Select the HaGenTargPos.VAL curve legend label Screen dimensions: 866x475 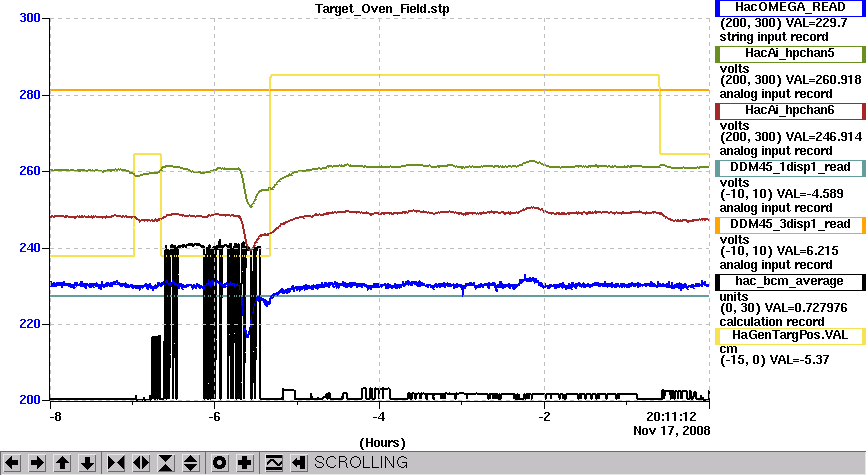tap(790, 335)
